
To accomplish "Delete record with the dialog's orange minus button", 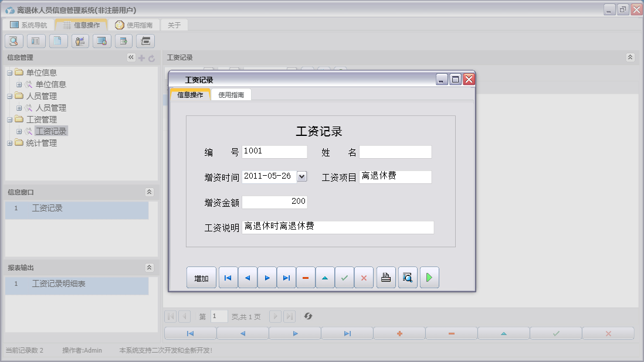I will point(306,278).
